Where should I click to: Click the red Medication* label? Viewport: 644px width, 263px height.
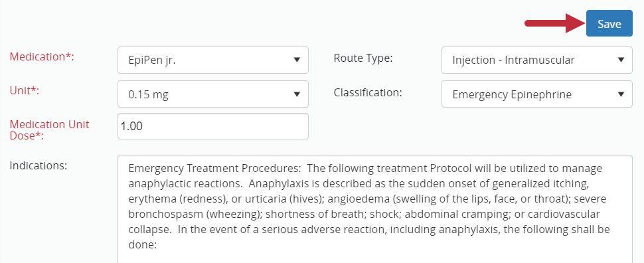(x=42, y=57)
